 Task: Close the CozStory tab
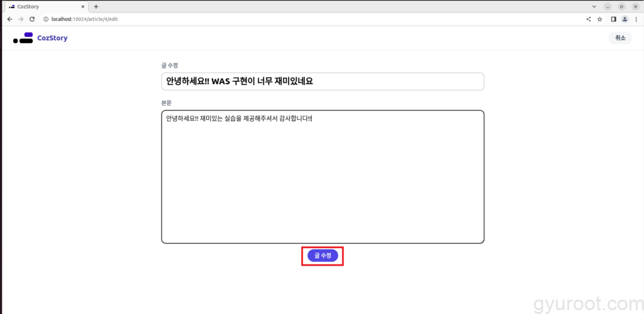82,6
